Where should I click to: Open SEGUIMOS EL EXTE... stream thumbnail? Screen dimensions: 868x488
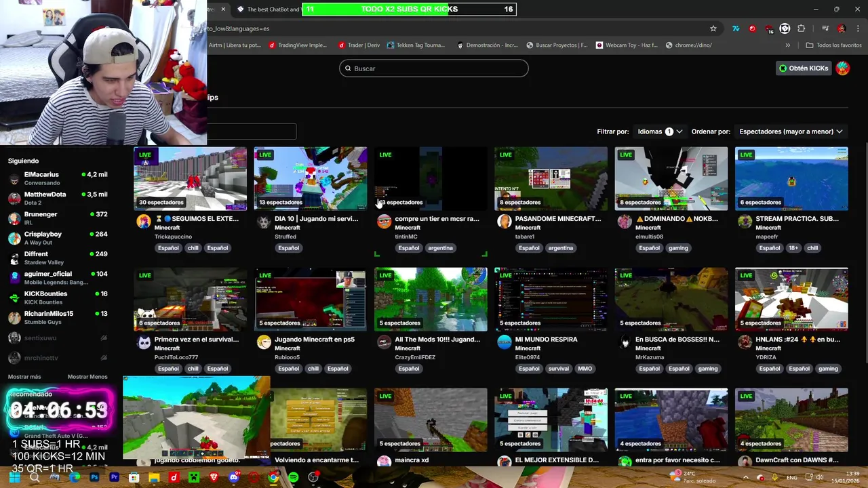click(x=191, y=178)
